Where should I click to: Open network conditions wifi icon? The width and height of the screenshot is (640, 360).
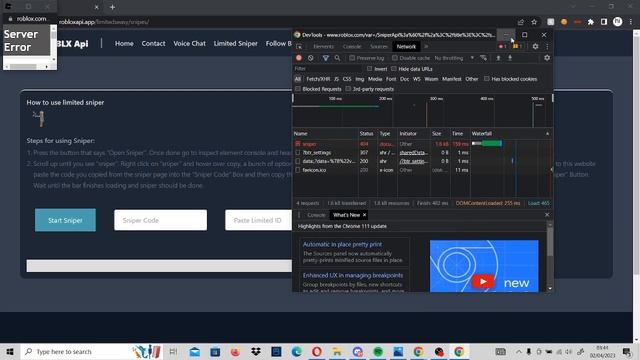[484, 58]
